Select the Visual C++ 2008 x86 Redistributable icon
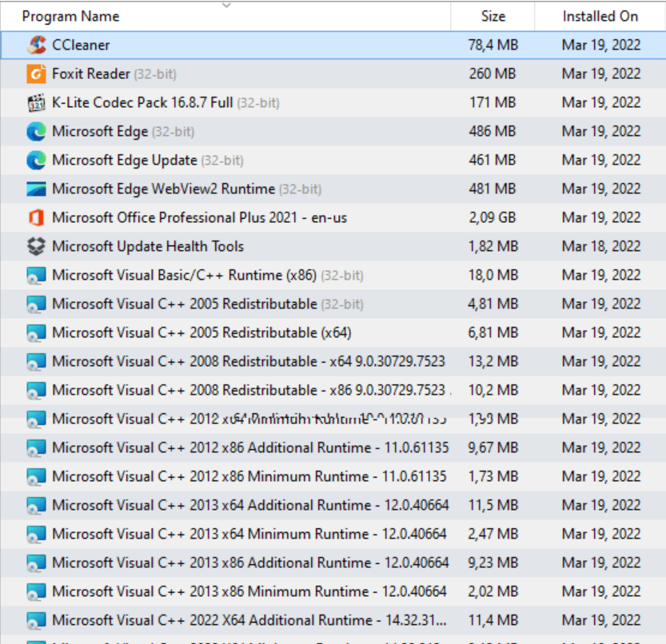The width and height of the screenshot is (666, 644). click(x=36, y=391)
